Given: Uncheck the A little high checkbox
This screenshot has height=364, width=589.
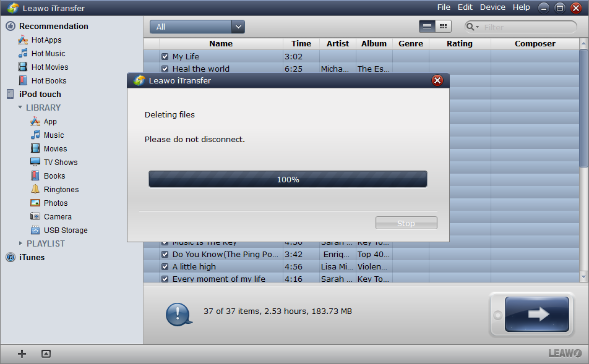Looking at the screenshot, I should [x=165, y=266].
